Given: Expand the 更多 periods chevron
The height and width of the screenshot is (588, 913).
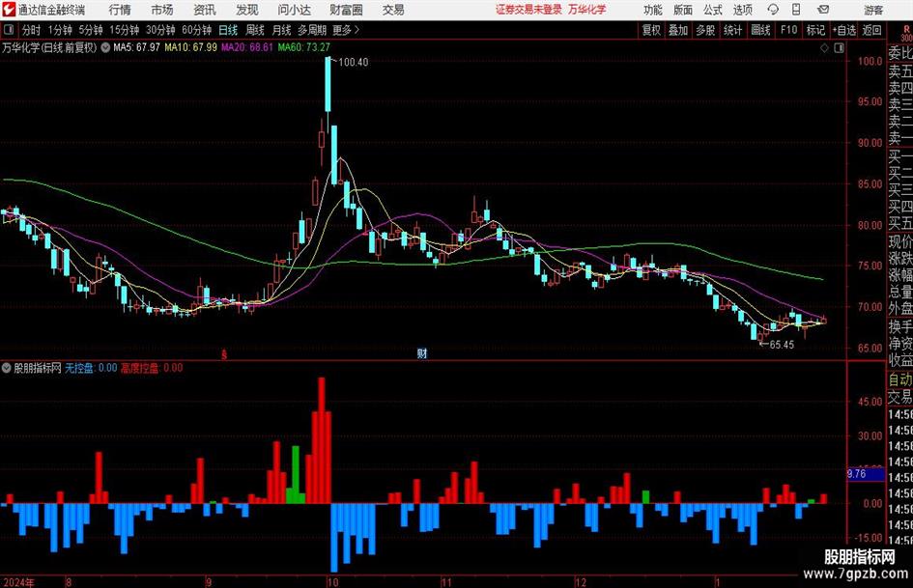Looking at the screenshot, I should [x=357, y=30].
